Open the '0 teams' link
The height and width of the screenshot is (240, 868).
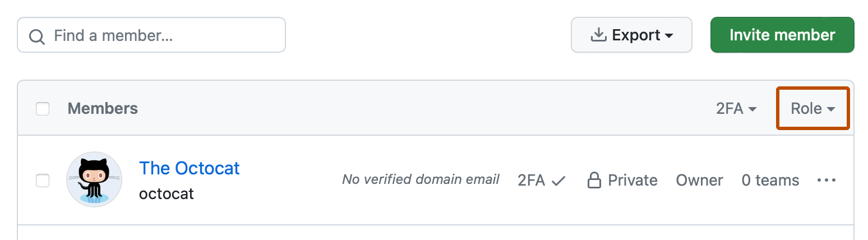(770, 181)
